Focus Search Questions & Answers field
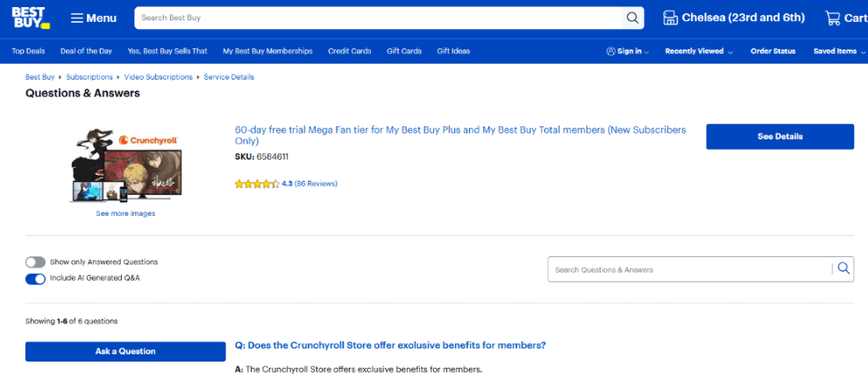Screen dimensions: 868x380 [690, 269]
